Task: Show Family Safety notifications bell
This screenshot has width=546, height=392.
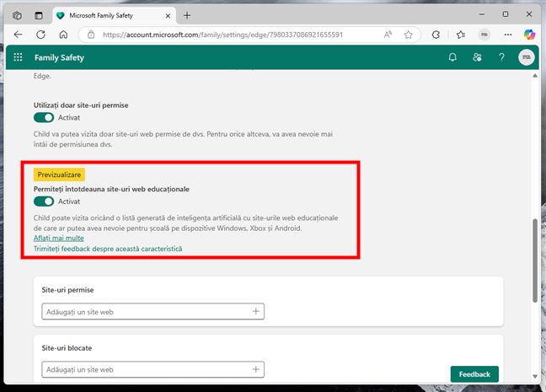Action: coord(452,57)
